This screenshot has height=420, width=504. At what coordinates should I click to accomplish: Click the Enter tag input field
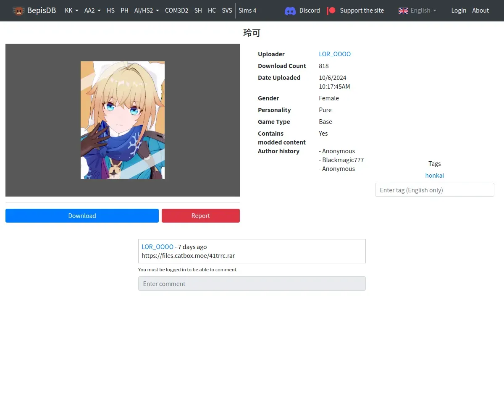point(434,190)
